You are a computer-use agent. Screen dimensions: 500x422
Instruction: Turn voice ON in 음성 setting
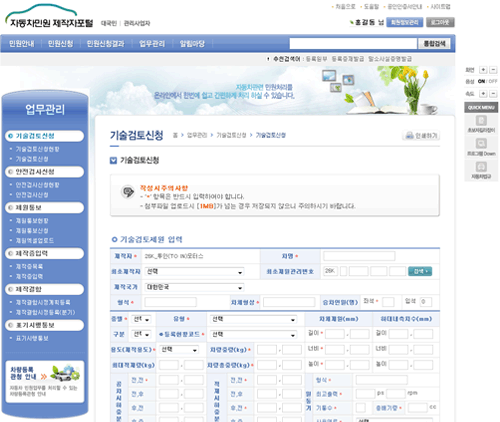click(481, 81)
